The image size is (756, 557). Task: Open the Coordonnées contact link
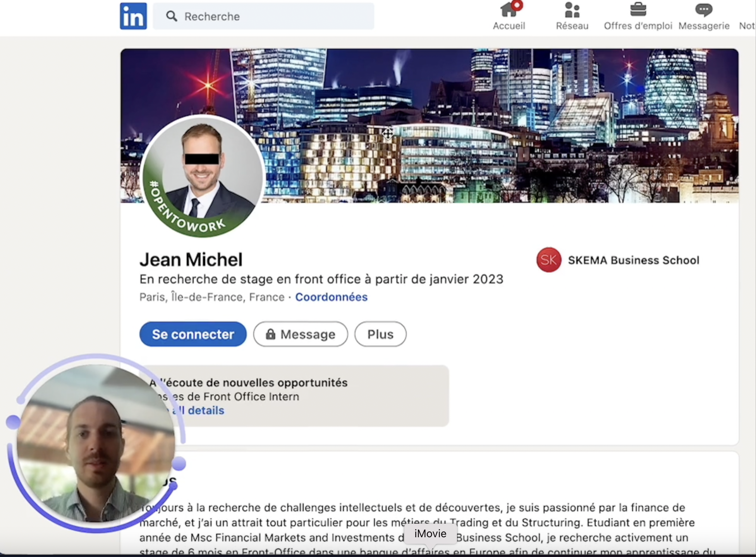[x=331, y=297]
